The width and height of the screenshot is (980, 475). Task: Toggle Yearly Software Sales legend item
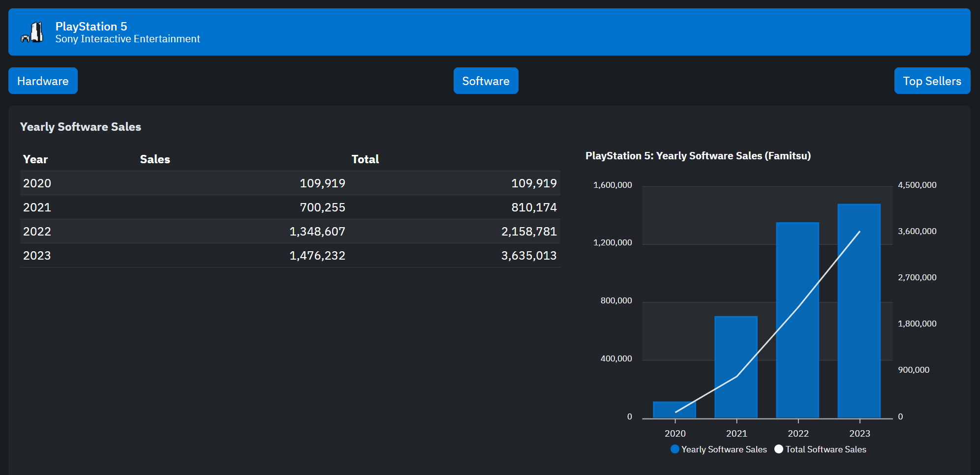719,449
